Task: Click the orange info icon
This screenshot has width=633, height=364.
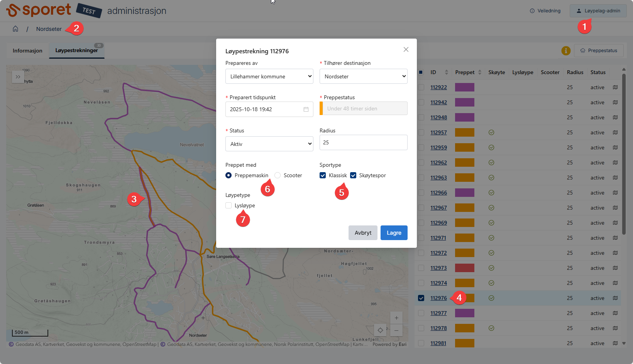Action: (566, 51)
